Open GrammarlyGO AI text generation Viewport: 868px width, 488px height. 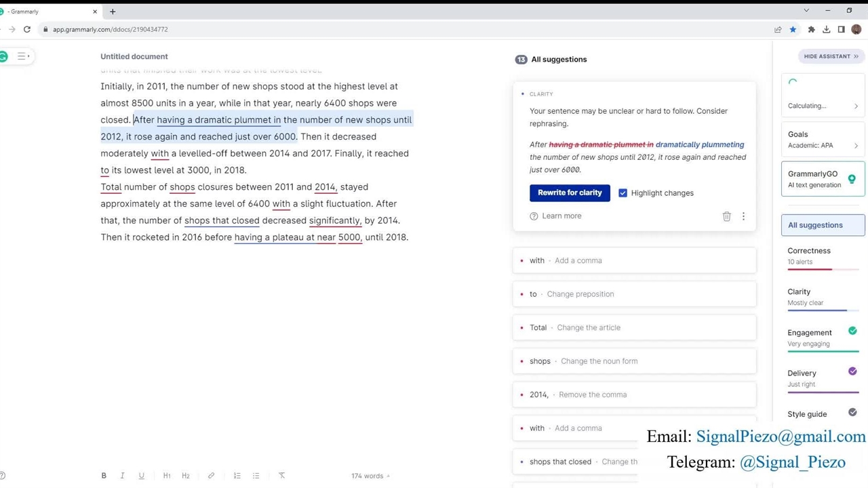pyautogui.click(x=823, y=179)
